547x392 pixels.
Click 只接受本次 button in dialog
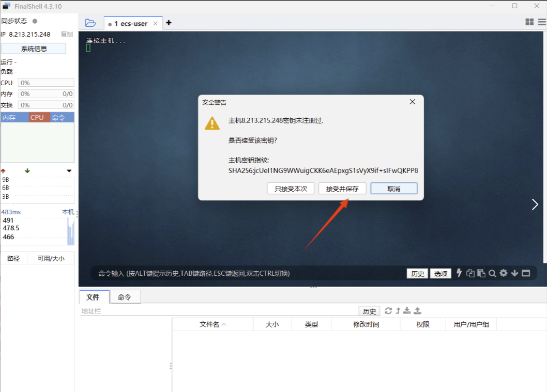pos(291,189)
